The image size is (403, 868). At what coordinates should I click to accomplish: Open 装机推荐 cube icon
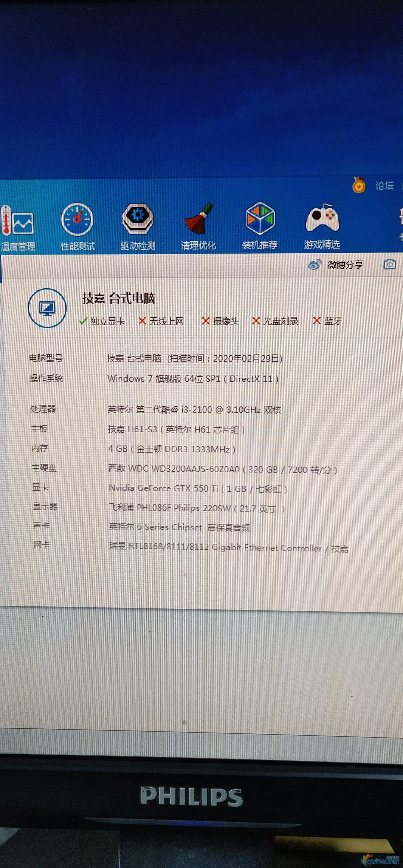point(259,226)
